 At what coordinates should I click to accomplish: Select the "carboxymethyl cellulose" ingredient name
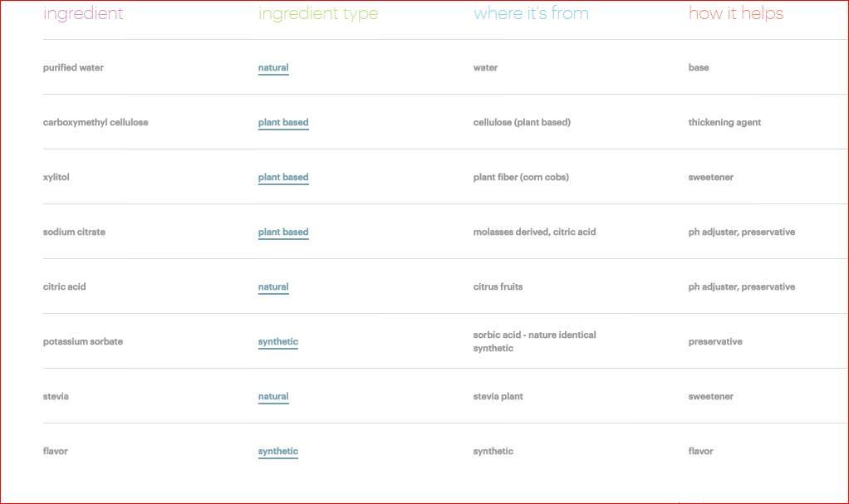96,123
